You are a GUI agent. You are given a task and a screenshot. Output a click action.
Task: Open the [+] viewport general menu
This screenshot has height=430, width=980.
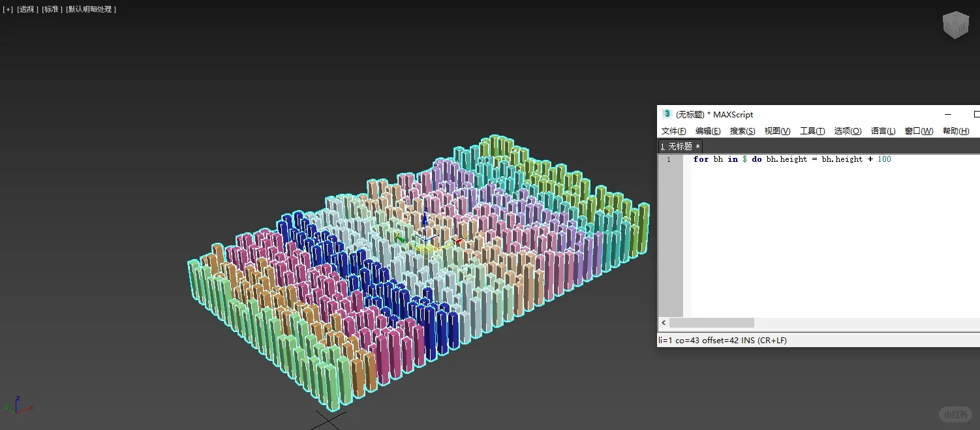[7, 9]
